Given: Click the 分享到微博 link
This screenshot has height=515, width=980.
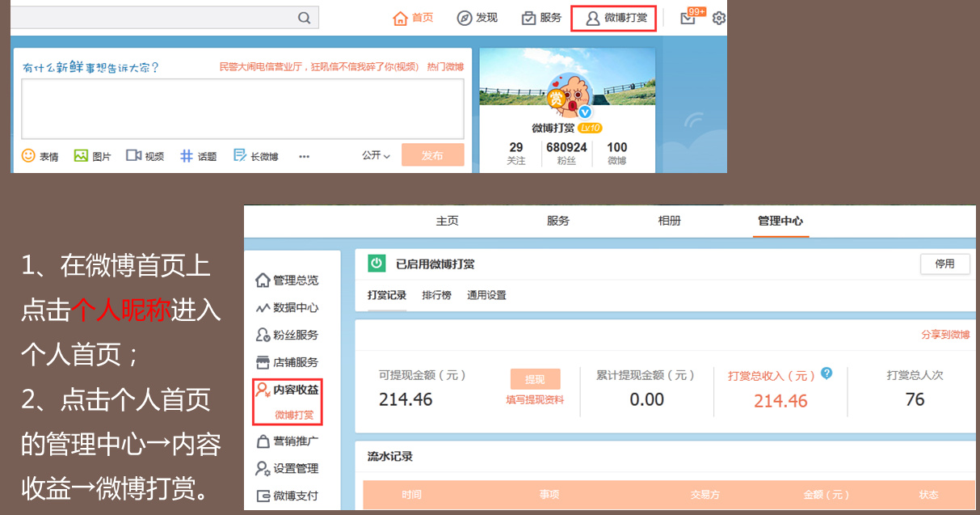Looking at the screenshot, I should (945, 335).
